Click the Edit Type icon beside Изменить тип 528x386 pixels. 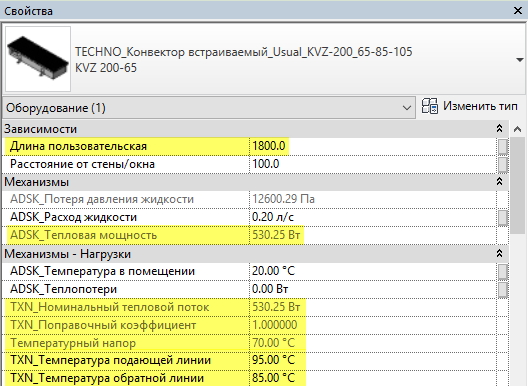pos(430,106)
